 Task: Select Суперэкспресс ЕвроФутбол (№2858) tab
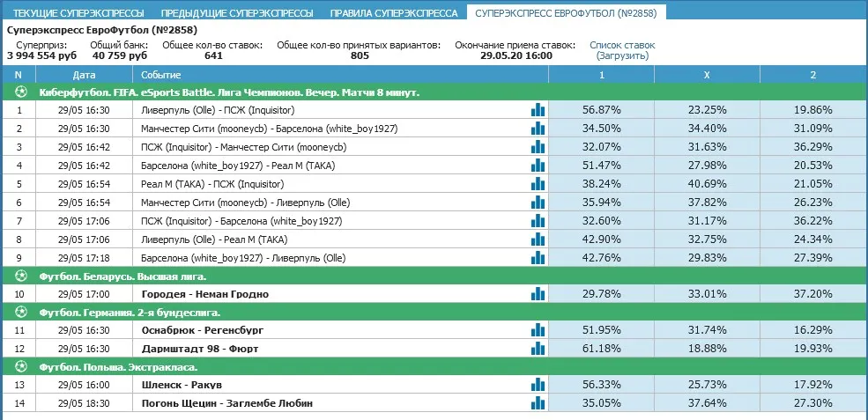coord(567,12)
